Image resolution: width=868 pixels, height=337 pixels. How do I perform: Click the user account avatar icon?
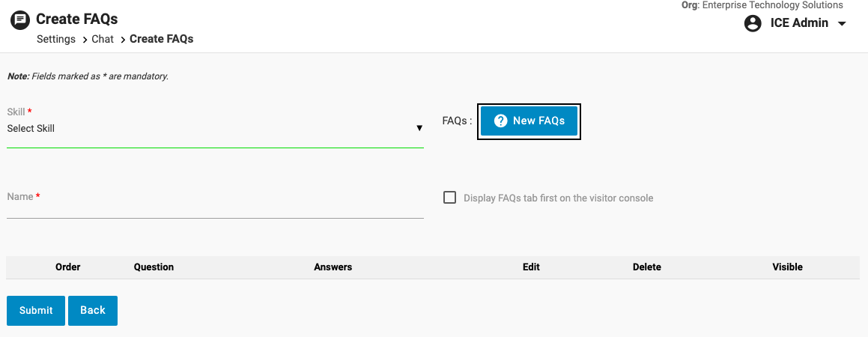coord(753,23)
